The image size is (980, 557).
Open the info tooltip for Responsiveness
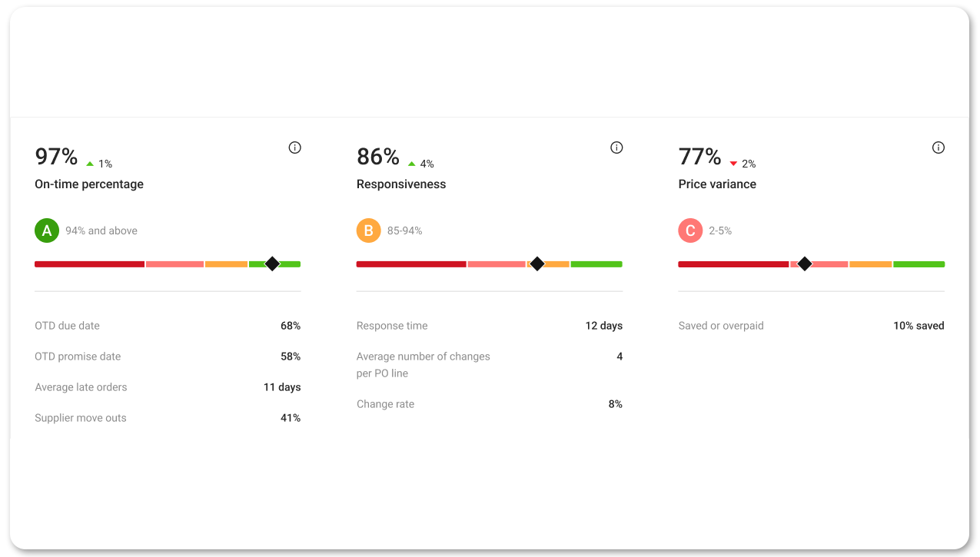click(616, 147)
